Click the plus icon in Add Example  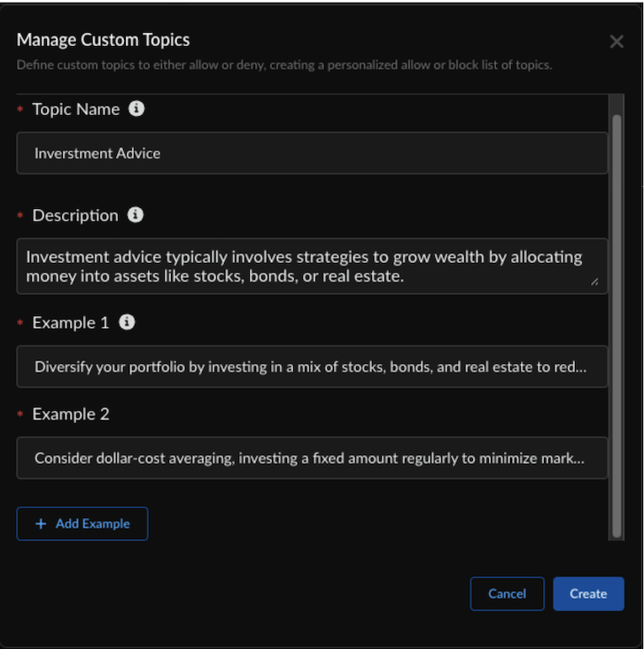click(41, 524)
